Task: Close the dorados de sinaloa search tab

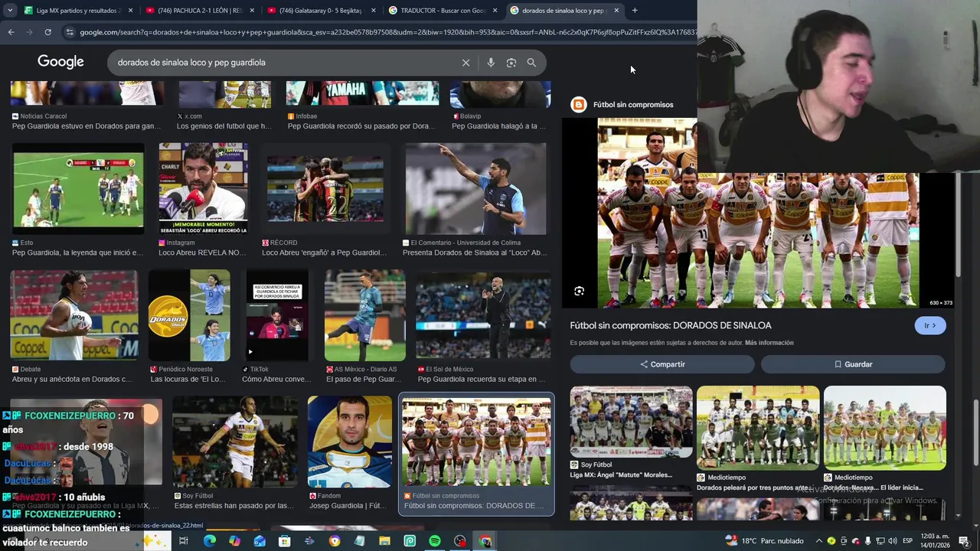Action: [x=616, y=11]
